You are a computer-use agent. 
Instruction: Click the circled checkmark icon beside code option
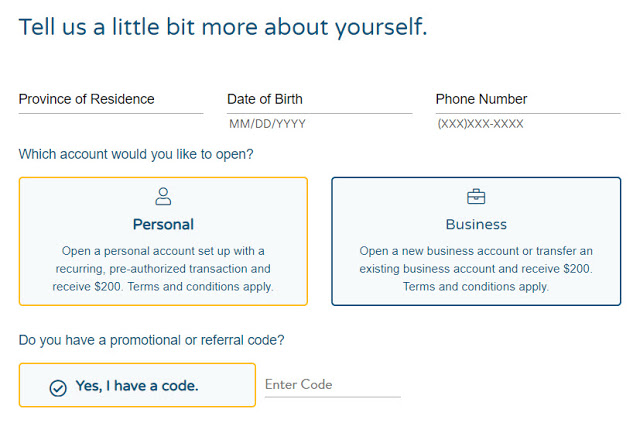click(x=58, y=387)
